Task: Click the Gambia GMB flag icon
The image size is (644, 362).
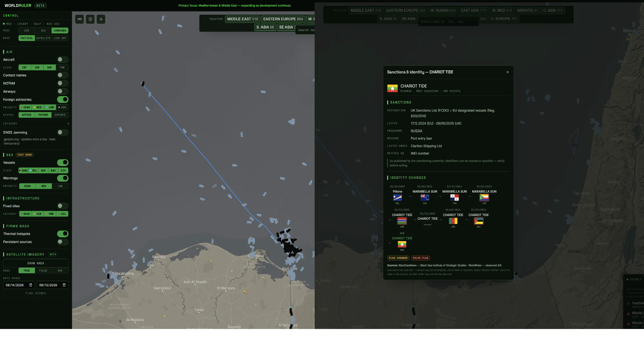Action: click(402, 221)
